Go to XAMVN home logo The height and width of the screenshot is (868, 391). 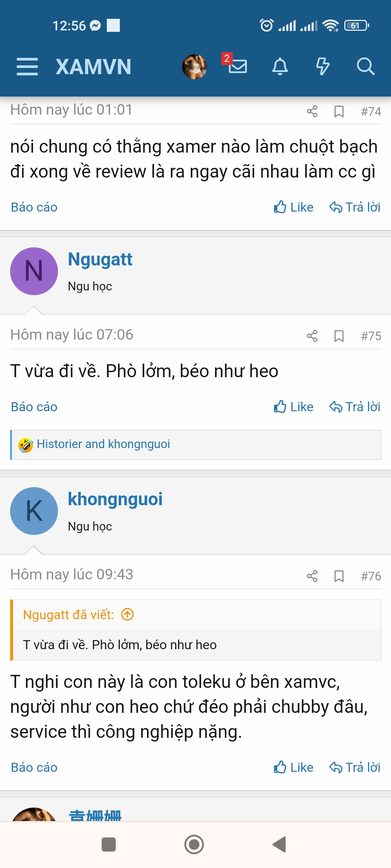93,67
